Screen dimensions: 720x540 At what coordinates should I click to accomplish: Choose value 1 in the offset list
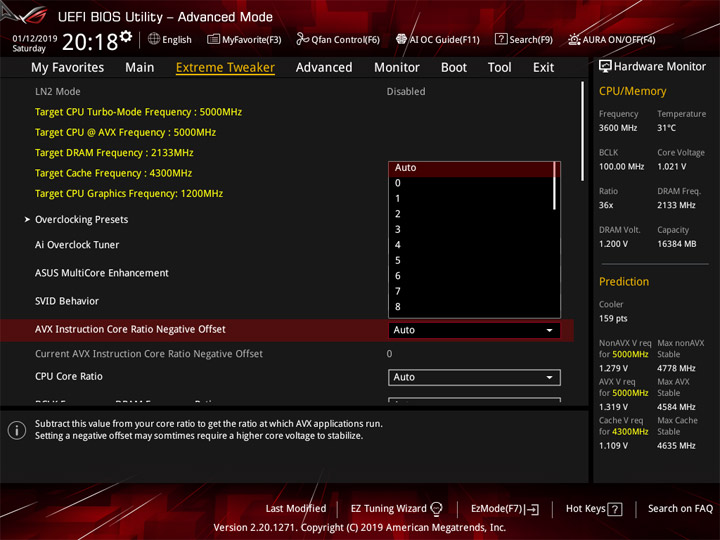pos(471,199)
